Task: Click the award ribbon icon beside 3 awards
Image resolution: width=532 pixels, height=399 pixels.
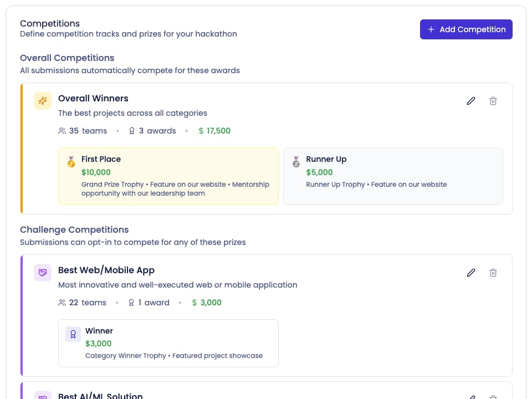Action: [x=131, y=131]
